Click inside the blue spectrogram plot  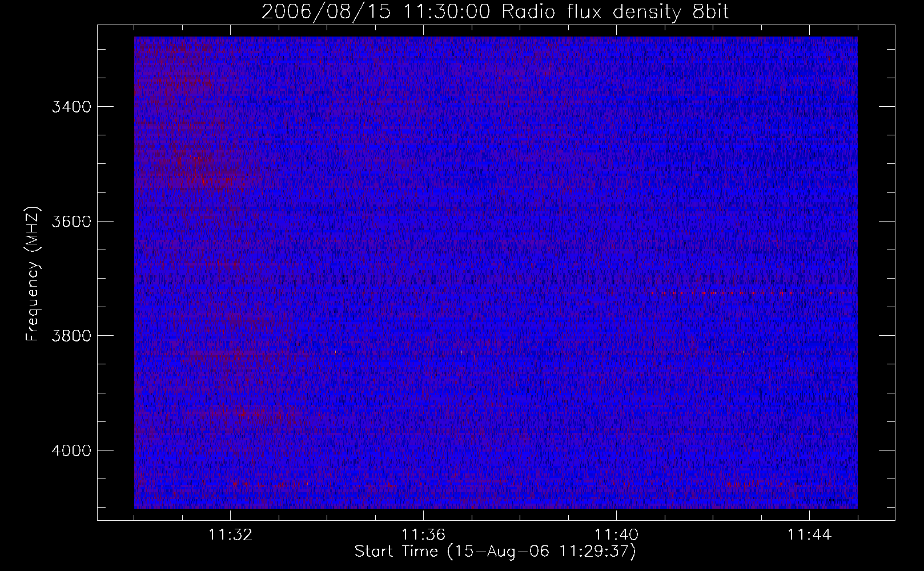point(496,272)
